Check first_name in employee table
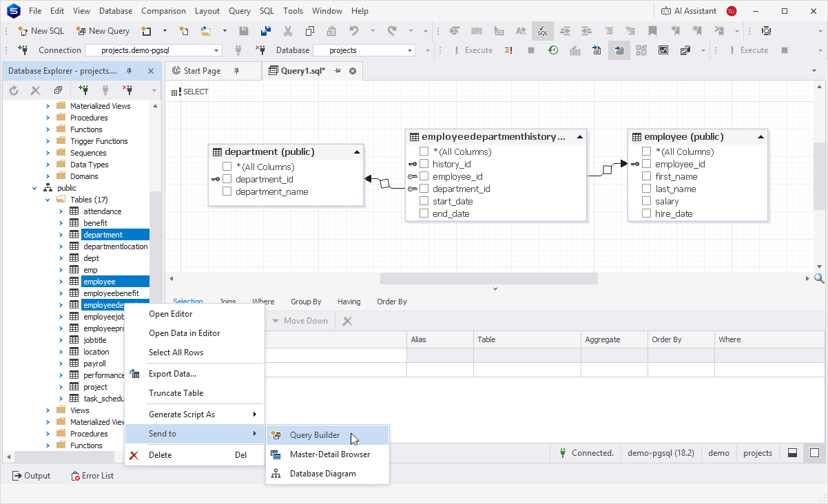828x504 pixels. tap(647, 176)
